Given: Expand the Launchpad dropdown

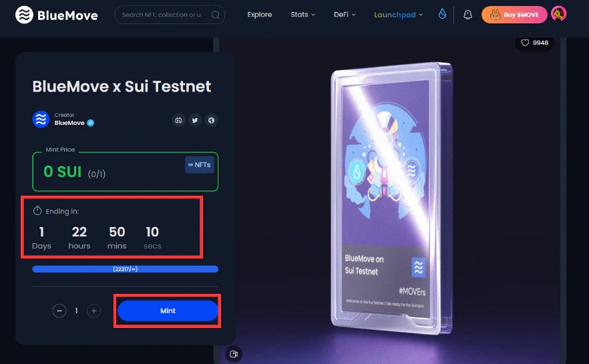Looking at the screenshot, I should [x=398, y=15].
